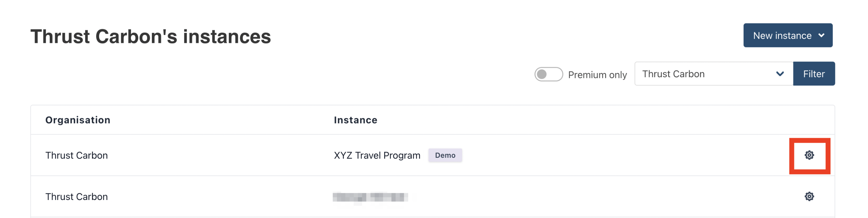This screenshot has height=218, width=868.
Task: Select Thrust Carbon in the second table row
Action: pos(77,197)
